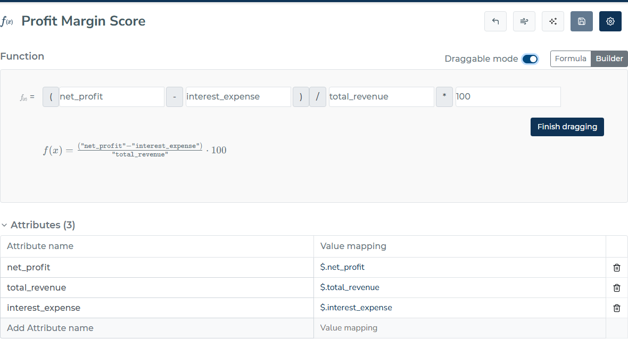Click the Attribute name column header
The width and height of the screenshot is (628, 364).
point(157,246)
